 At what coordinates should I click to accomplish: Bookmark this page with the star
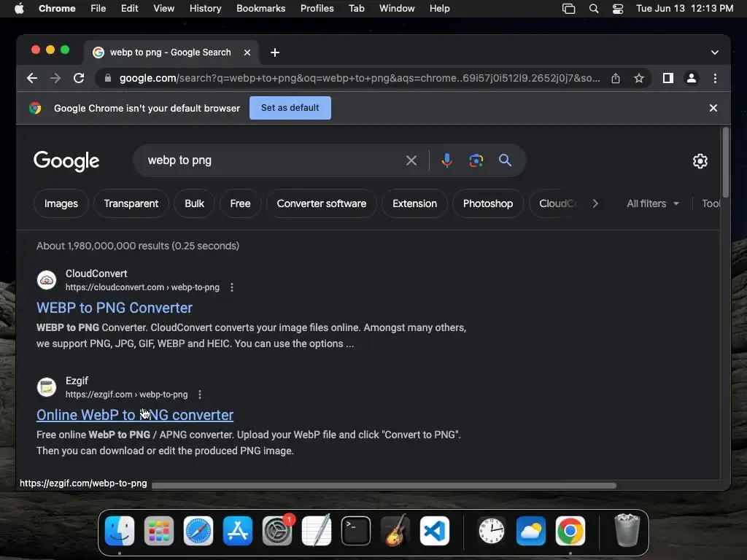(x=639, y=78)
